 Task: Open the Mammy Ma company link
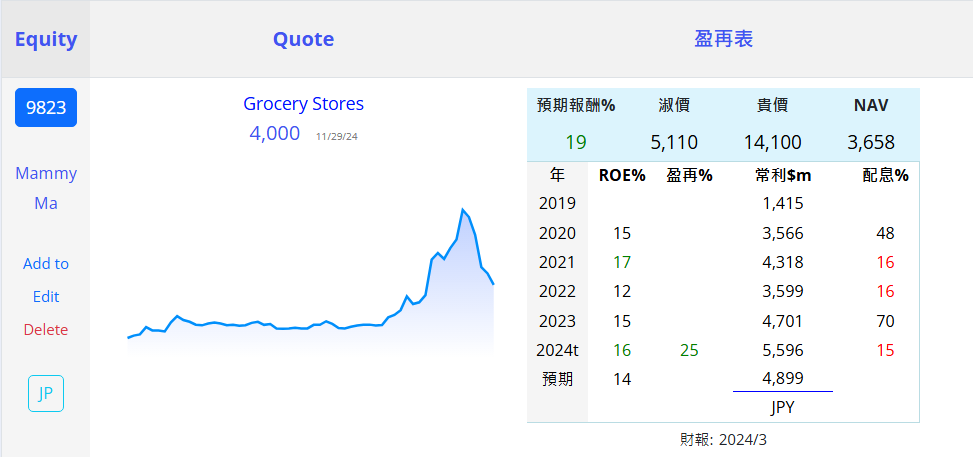pos(46,188)
